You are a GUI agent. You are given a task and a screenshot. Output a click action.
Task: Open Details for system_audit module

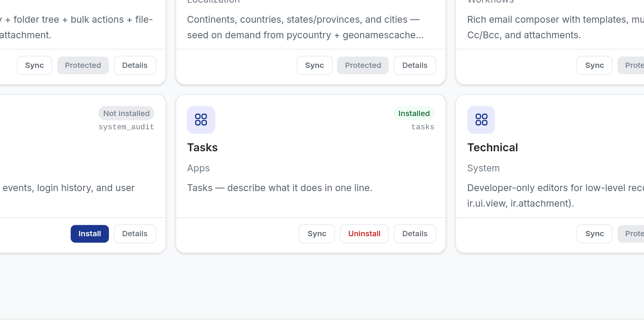point(135,234)
